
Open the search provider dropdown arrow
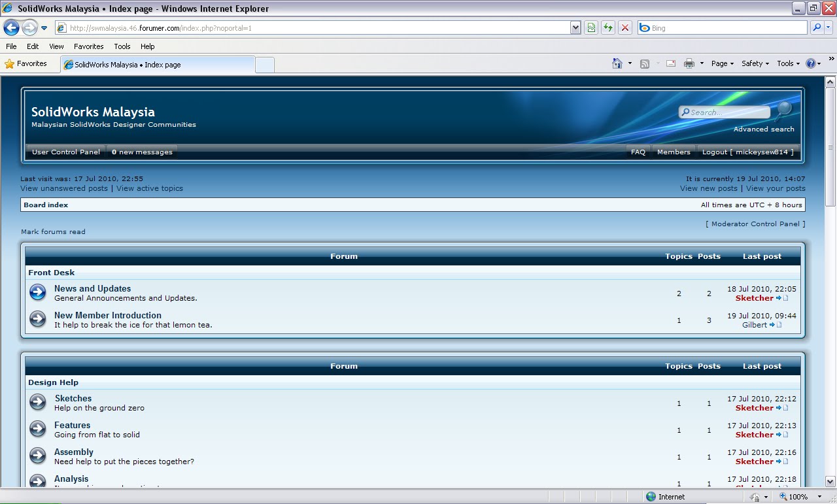(828, 28)
